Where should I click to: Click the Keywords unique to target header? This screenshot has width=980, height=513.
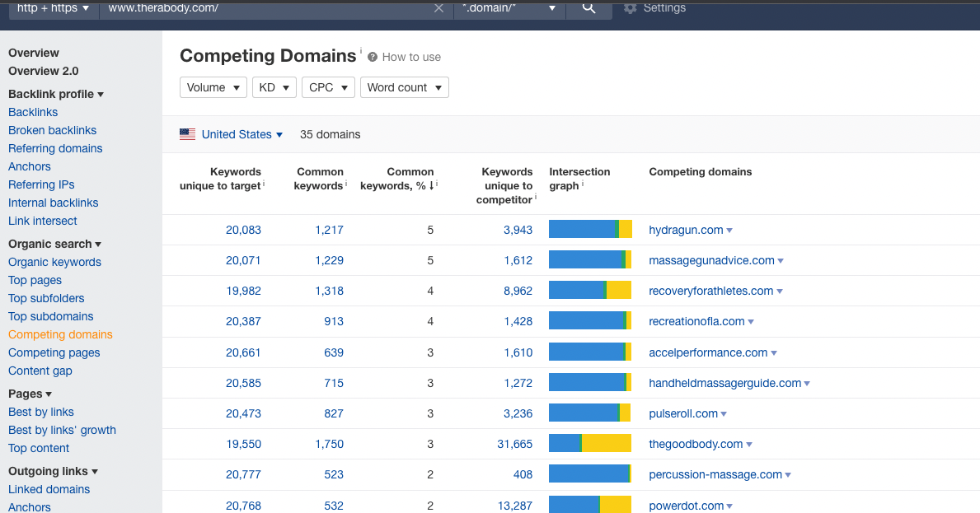[x=222, y=179]
